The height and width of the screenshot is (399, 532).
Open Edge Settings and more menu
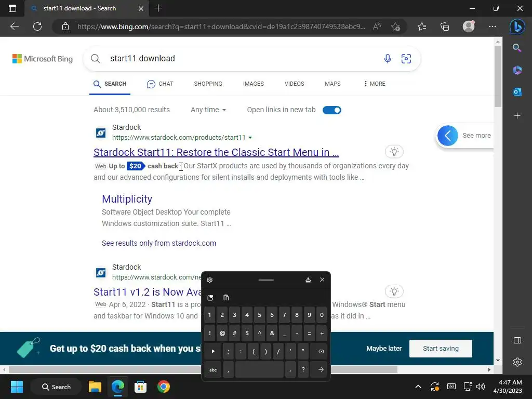493,26
